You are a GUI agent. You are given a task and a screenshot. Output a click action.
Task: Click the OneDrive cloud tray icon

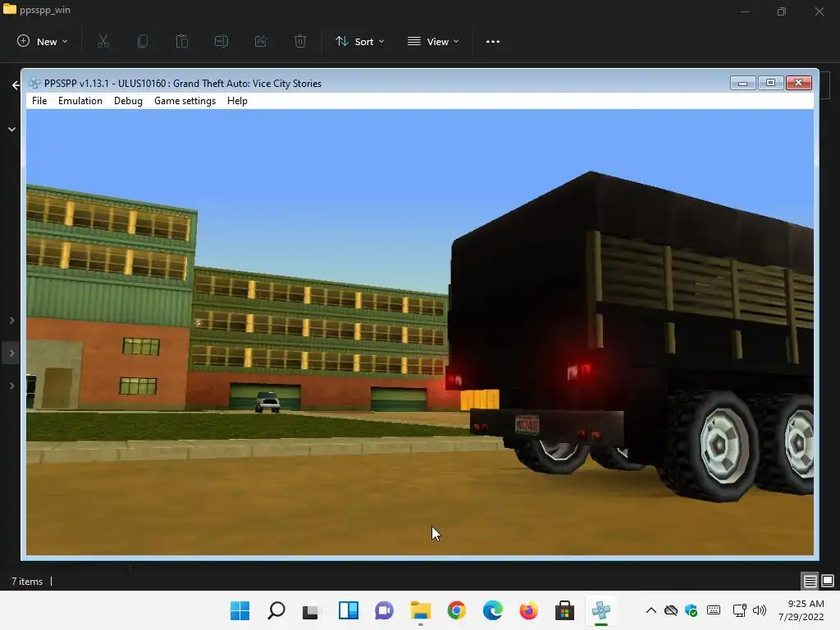pos(671,610)
